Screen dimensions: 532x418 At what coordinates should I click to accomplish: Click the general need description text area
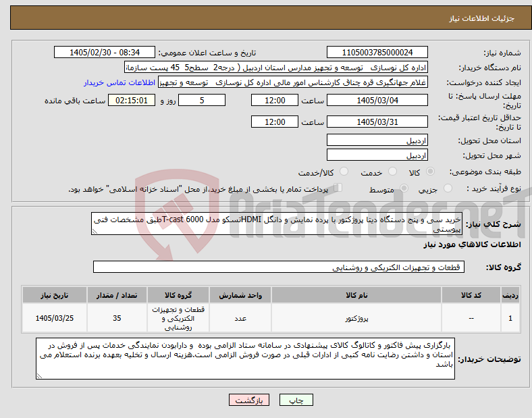click(x=277, y=224)
